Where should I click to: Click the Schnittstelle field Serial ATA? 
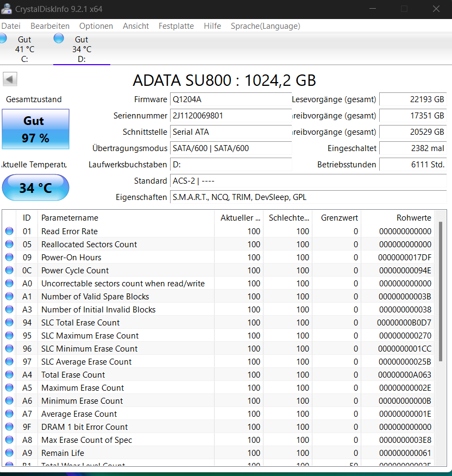[x=231, y=132]
